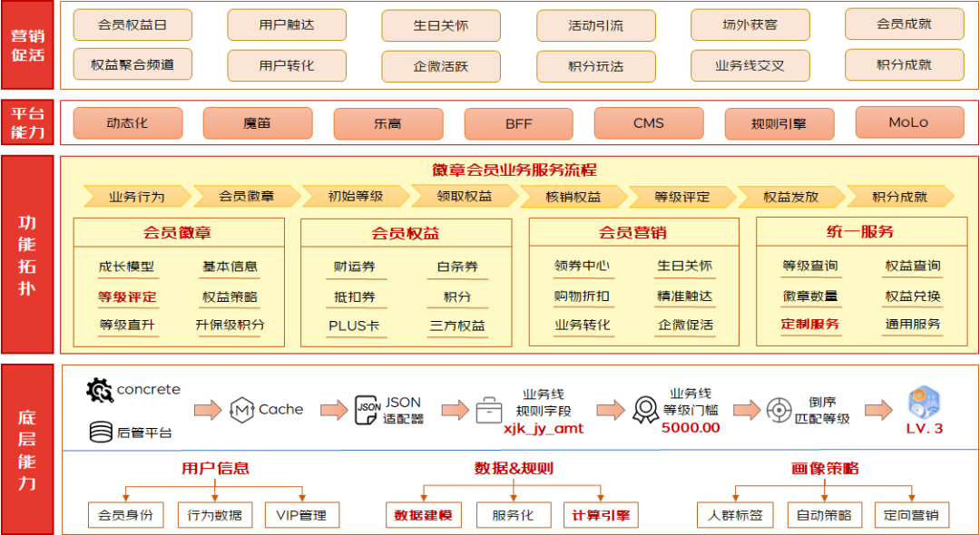The height and width of the screenshot is (535, 980).
Task: Click the 营销促活 section label
Action: [27, 45]
